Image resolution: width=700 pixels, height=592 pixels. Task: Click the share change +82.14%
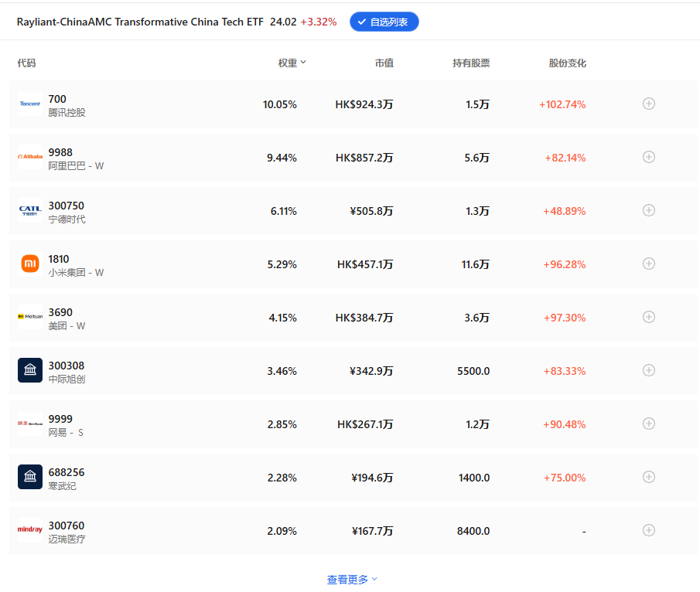coord(565,158)
